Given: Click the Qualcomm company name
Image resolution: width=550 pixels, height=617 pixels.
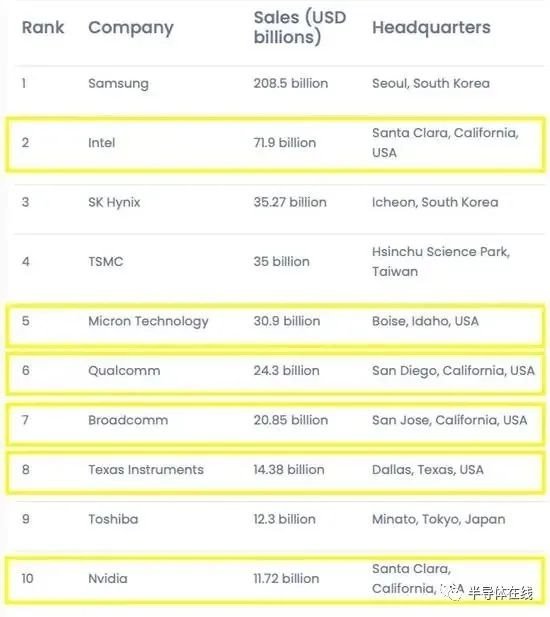Looking at the screenshot, I should pyautogui.click(x=124, y=371).
